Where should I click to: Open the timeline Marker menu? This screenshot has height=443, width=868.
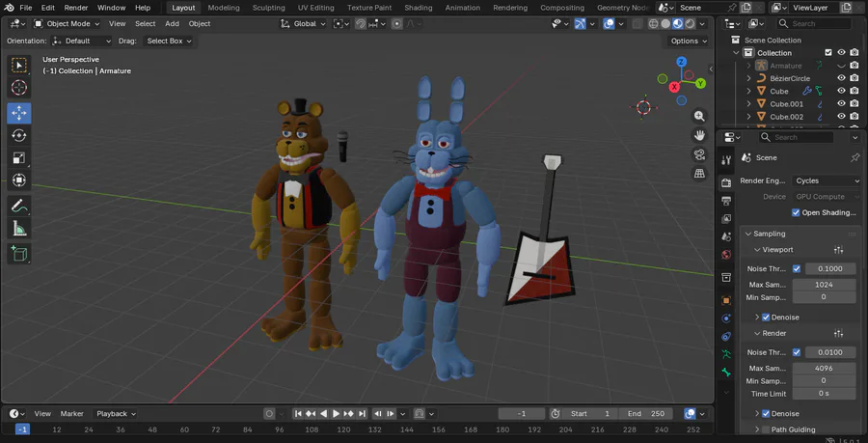[x=72, y=414]
